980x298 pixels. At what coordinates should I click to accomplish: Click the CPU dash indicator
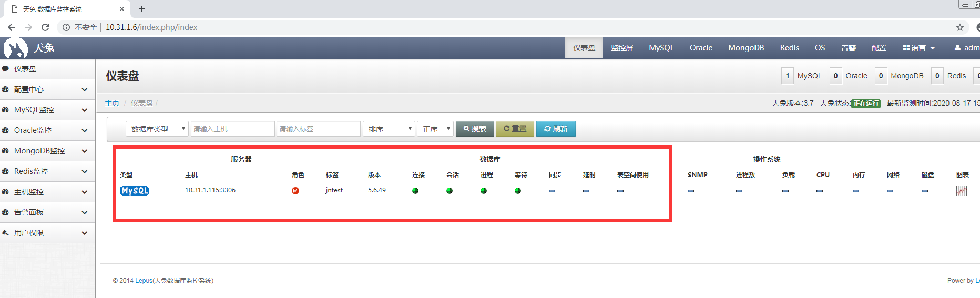pyautogui.click(x=820, y=191)
